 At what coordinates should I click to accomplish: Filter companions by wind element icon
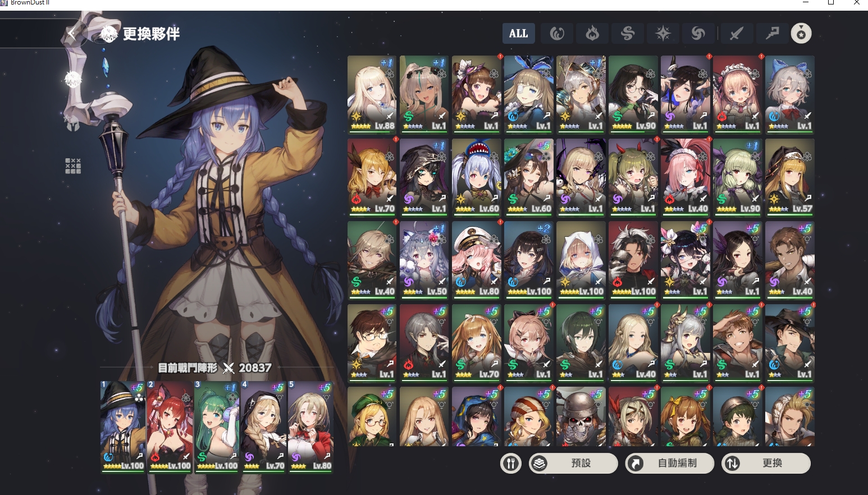(627, 34)
